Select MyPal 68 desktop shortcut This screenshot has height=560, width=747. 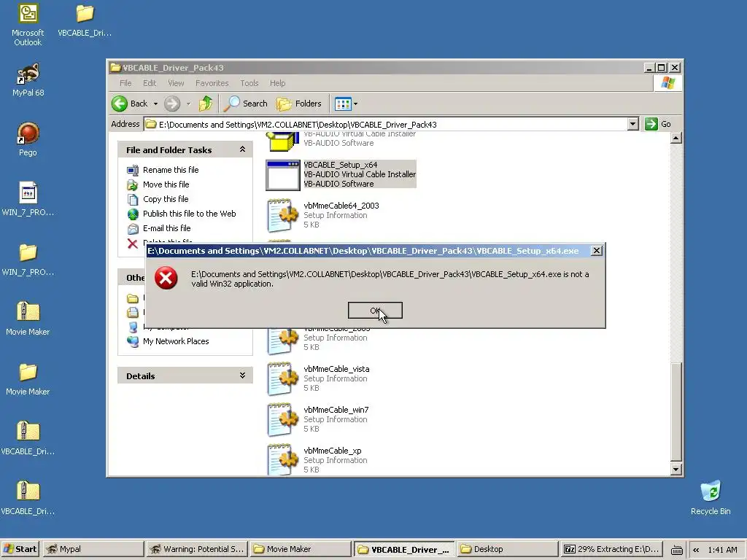point(28,80)
